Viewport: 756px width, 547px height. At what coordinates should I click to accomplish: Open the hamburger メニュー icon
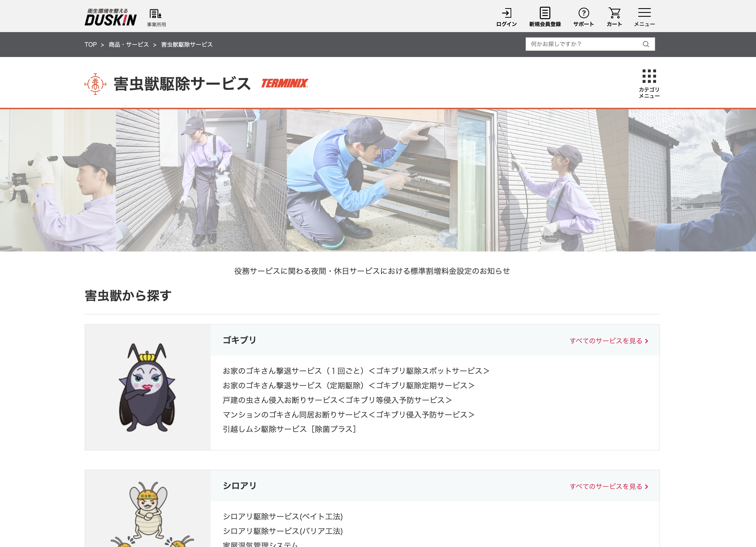[x=645, y=16]
